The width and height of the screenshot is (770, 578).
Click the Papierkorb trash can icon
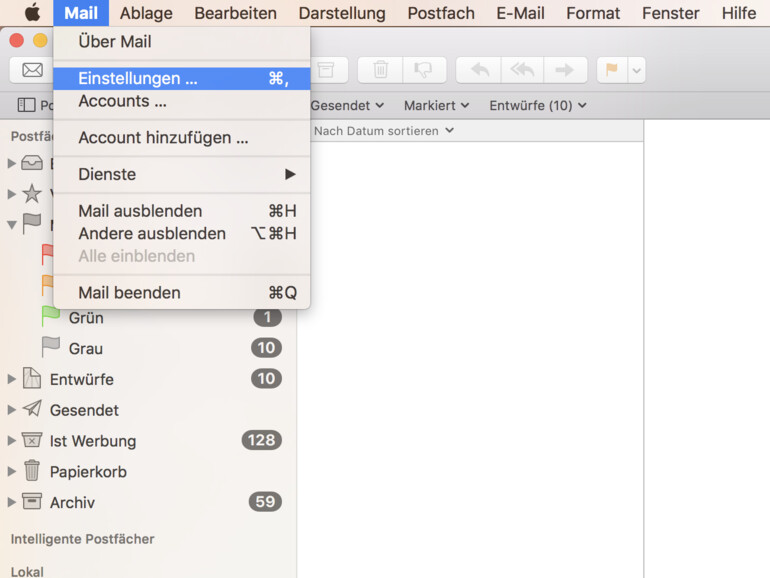coord(32,470)
